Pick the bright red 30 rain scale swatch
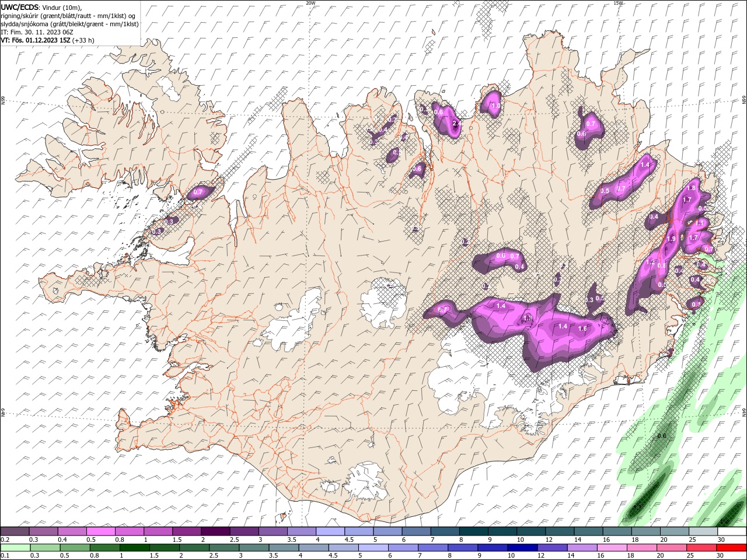 pyautogui.click(x=731, y=548)
